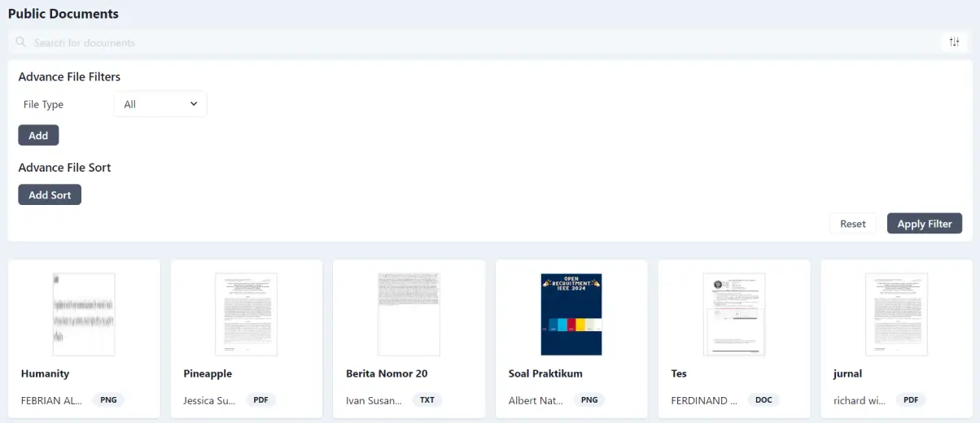Click the Advance File Sort heading
The height and width of the screenshot is (423, 980).
pyautogui.click(x=64, y=168)
